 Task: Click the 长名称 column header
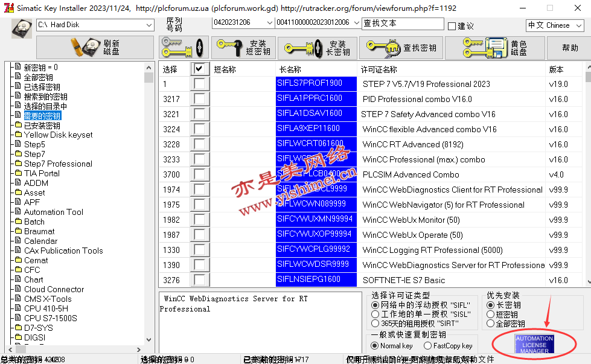[290, 69]
